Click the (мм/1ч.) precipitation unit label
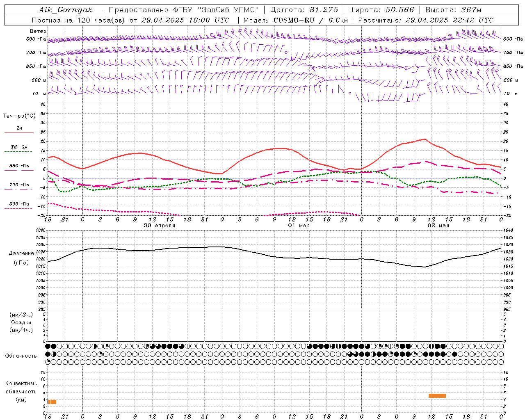The width and height of the screenshot is (525, 420). coord(21,330)
